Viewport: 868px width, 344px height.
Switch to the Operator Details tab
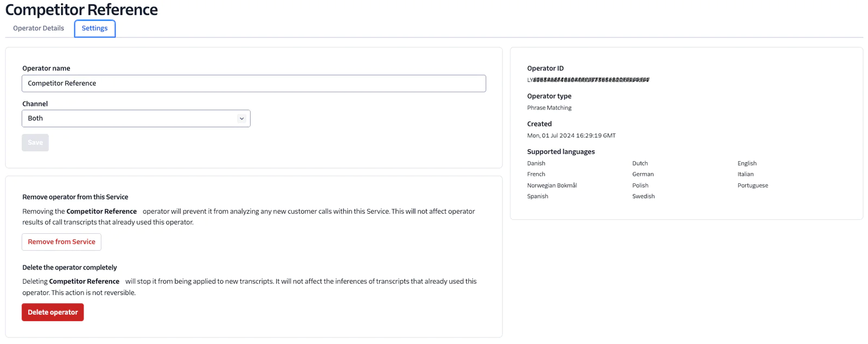(39, 28)
